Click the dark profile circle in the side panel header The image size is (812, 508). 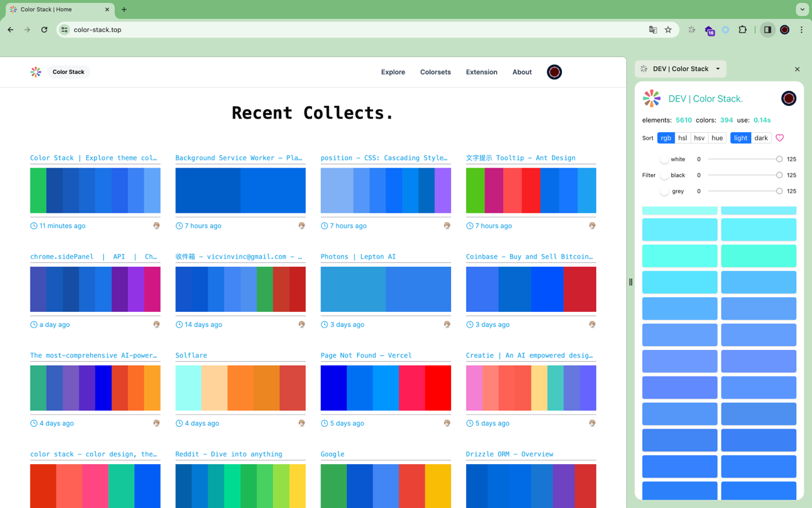coord(789,98)
